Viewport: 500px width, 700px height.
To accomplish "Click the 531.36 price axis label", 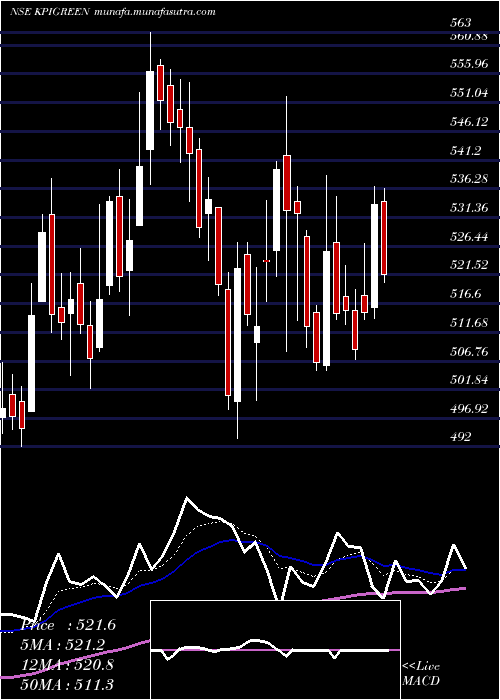I will pos(470,208).
